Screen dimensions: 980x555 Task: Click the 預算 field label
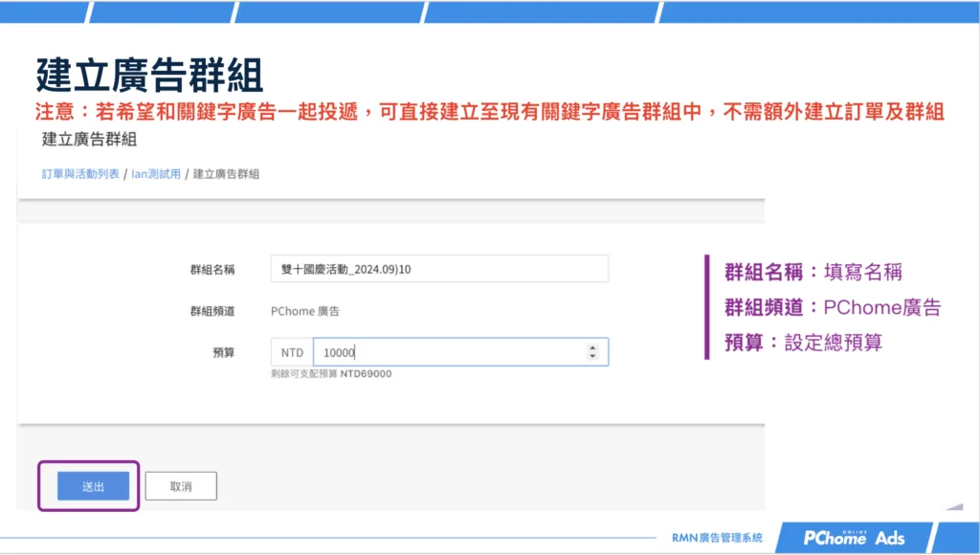[224, 352]
